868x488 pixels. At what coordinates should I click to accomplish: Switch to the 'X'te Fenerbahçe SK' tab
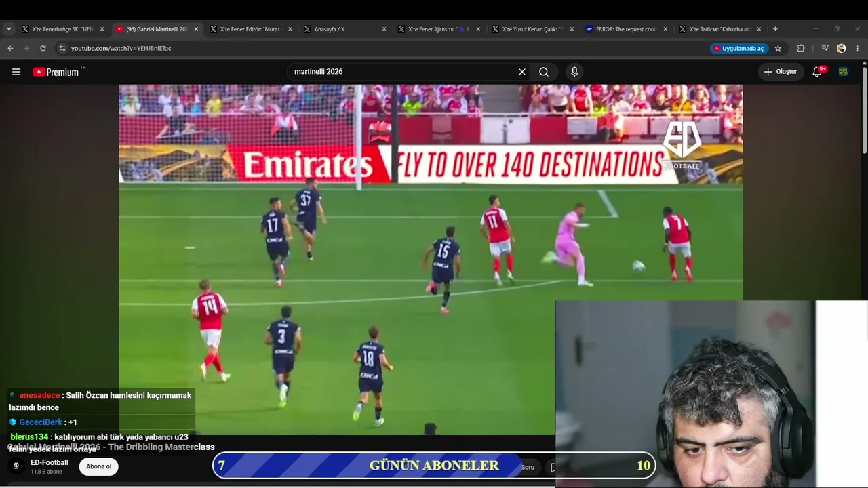[x=64, y=29]
